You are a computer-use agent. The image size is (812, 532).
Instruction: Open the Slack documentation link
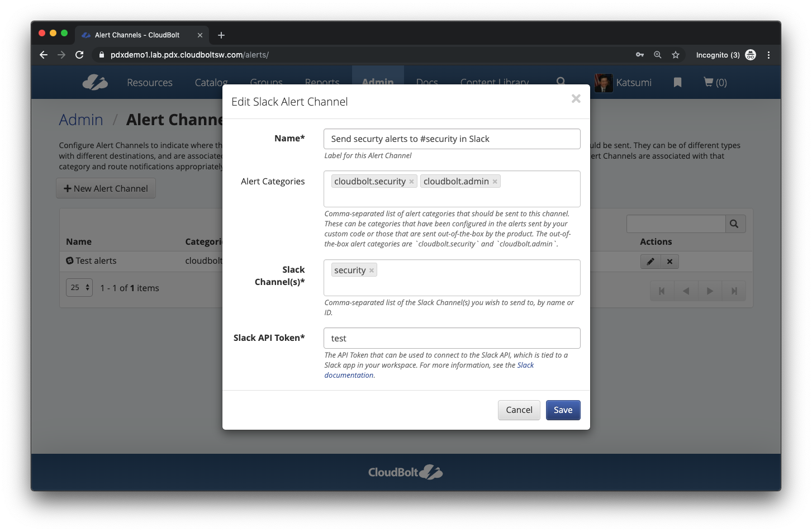tap(429, 370)
